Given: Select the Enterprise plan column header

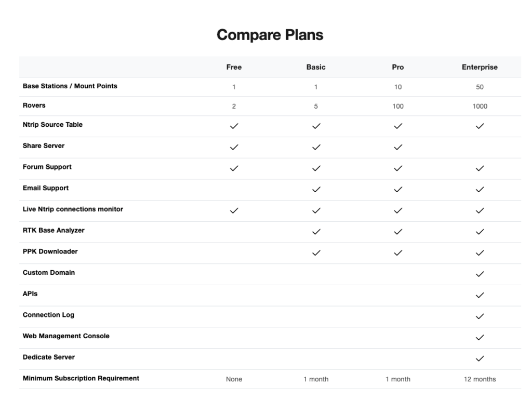Looking at the screenshot, I should [480, 67].
